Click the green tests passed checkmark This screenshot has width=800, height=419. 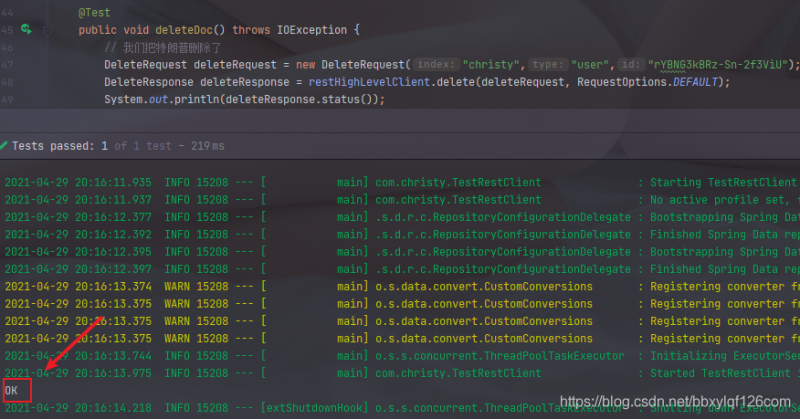[4, 146]
